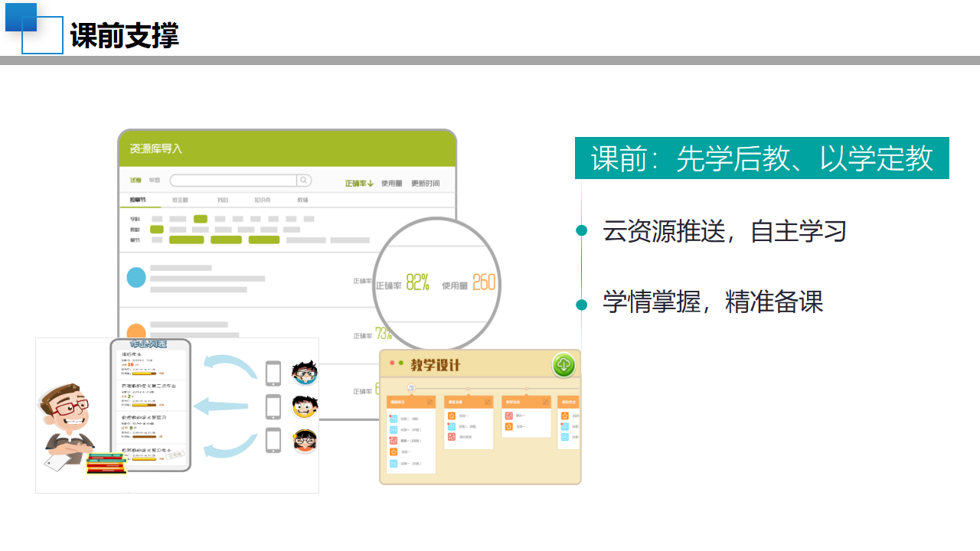Expand the first timeline node in 教学设计
Viewport: 980px width, 551px height.
411,388
